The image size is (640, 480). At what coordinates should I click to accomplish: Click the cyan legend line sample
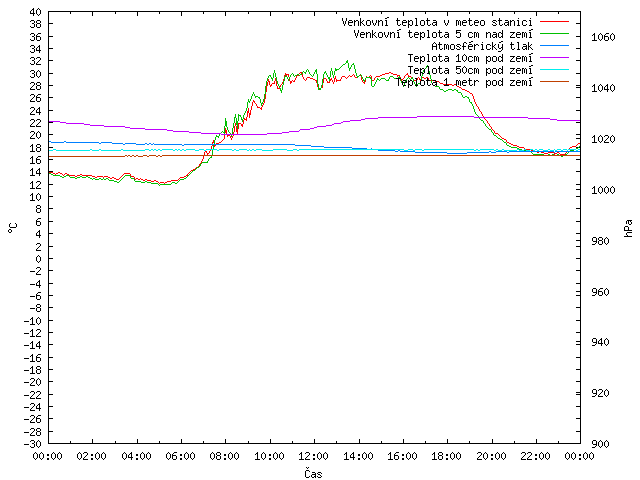click(554, 70)
